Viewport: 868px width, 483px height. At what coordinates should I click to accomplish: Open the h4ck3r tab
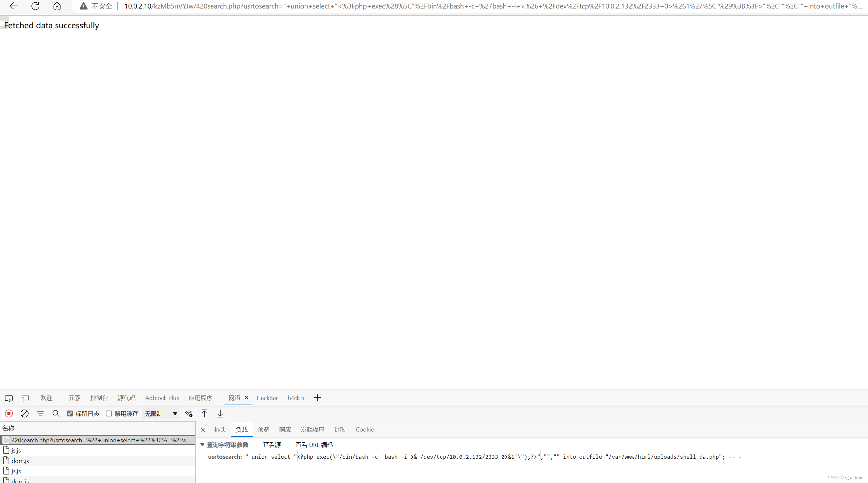[296, 398]
